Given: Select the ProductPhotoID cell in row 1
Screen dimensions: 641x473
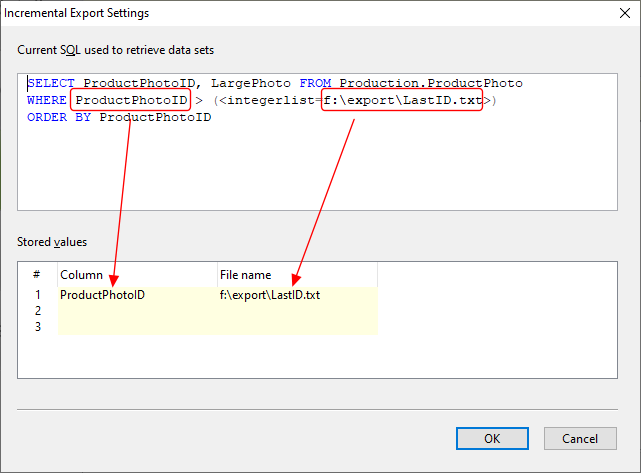Looking at the screenshot, I should pyautogui.click(x=137, y=295).
